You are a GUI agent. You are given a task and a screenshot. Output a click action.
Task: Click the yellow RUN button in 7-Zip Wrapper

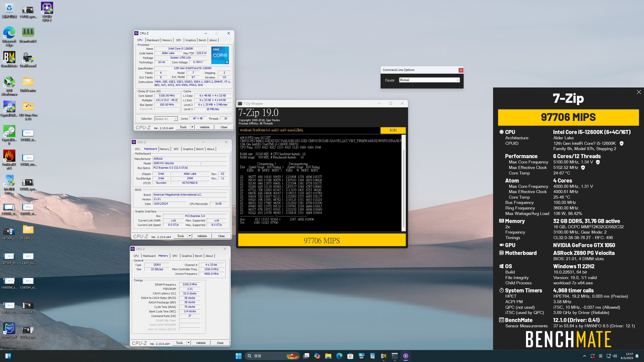(x=393, y=130)
